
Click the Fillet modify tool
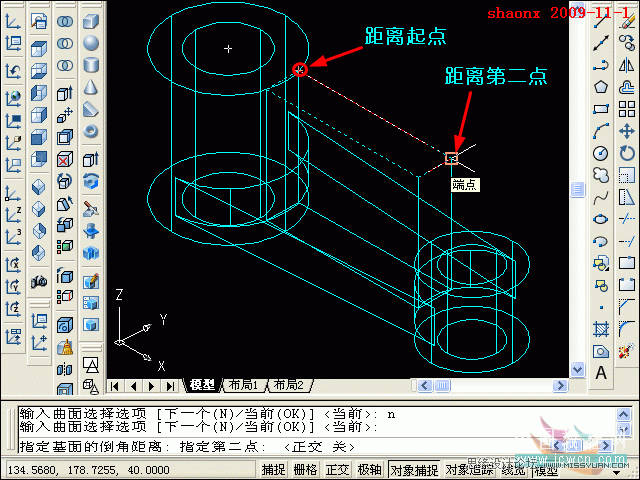(x=627, y=329)
